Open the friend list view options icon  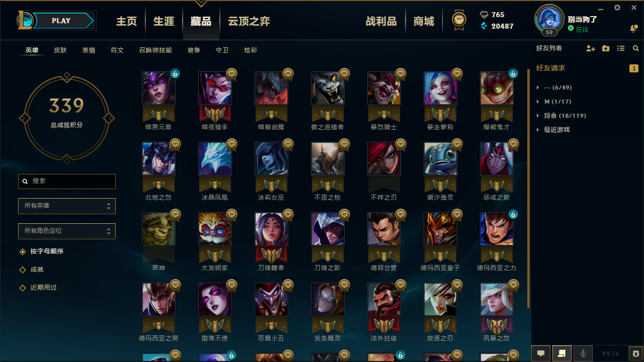[621, 48]
